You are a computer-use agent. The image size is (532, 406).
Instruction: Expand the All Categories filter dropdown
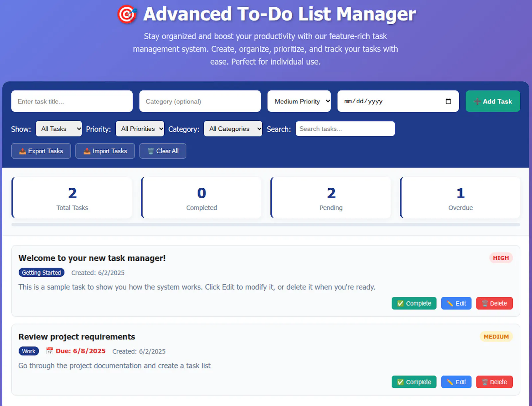[x=233, y=129]
